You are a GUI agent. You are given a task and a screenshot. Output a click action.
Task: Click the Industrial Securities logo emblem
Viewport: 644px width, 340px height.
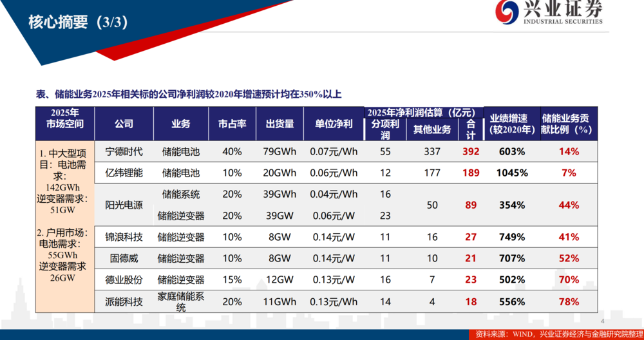(x=507, y=12)
